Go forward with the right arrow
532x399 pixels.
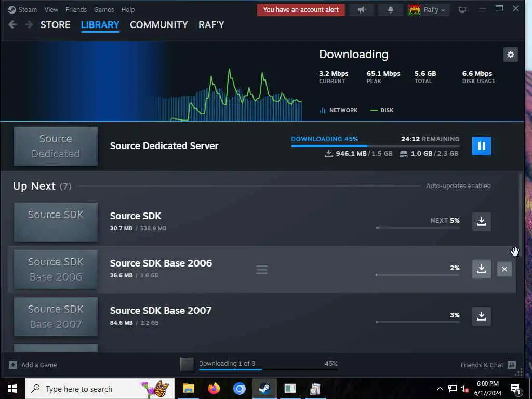[x=29, y=25]
